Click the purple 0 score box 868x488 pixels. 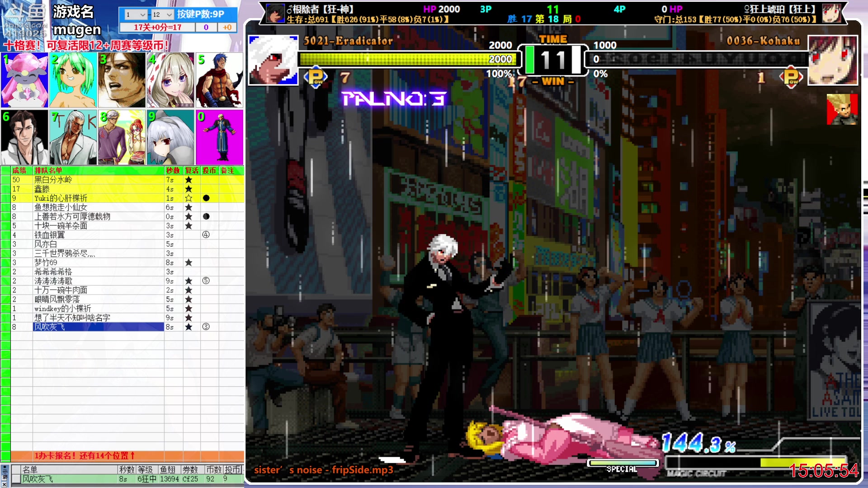point(206,27)
